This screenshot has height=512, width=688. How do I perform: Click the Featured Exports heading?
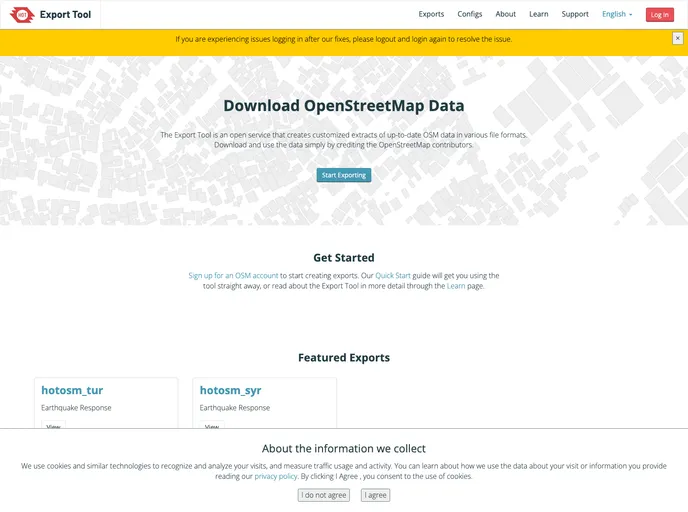pyautogui.click(x=344, y=358)
